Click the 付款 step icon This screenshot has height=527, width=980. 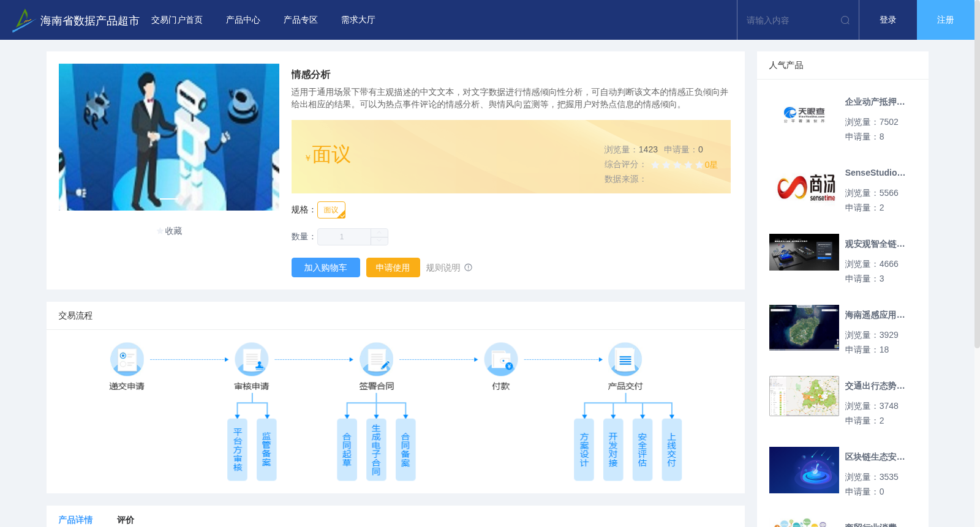pos(501,359)
